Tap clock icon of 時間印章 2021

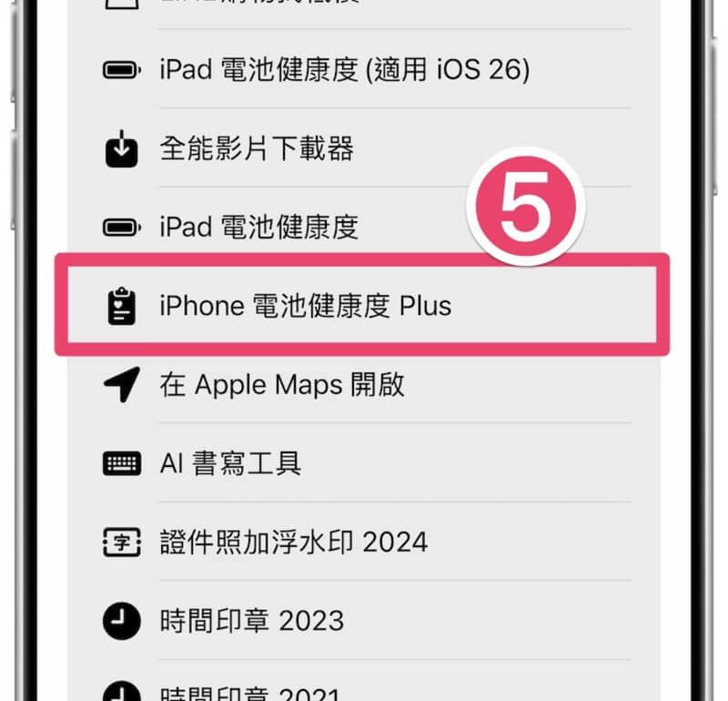pos(122,691)
